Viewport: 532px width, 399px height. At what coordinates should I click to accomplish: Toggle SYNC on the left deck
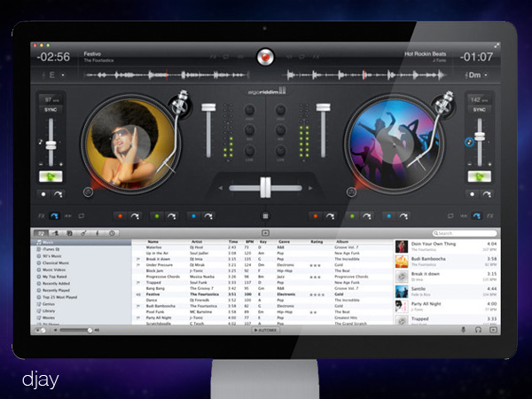pos(51,110)
